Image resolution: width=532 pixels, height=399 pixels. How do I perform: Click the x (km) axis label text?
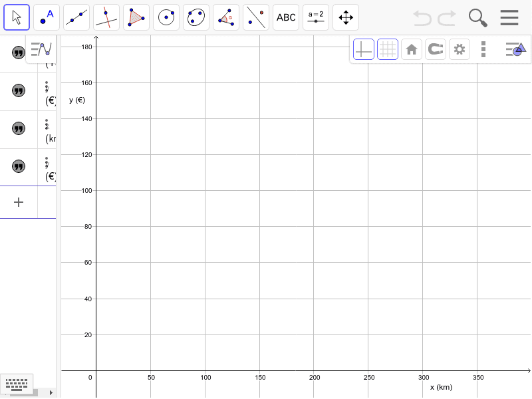coord(441,387)
